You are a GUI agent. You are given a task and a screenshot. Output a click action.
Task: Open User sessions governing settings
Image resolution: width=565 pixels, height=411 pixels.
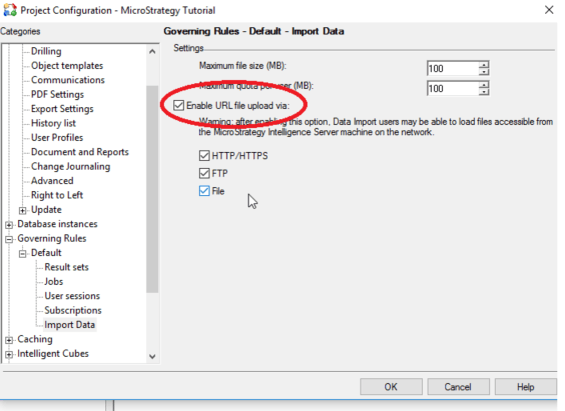(x=72, y=296)
